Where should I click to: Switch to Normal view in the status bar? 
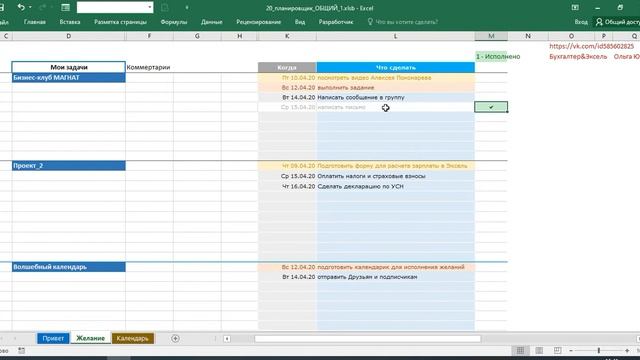[520, 351]
